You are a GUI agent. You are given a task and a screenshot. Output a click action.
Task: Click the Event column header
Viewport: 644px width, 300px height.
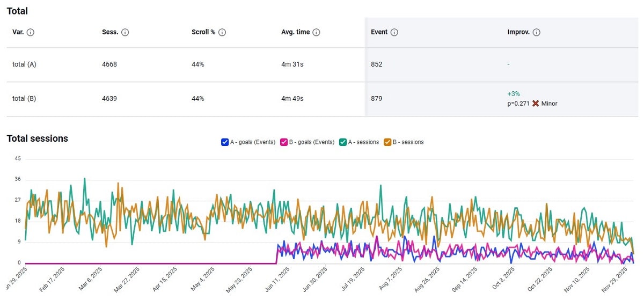tap(379, 32)
